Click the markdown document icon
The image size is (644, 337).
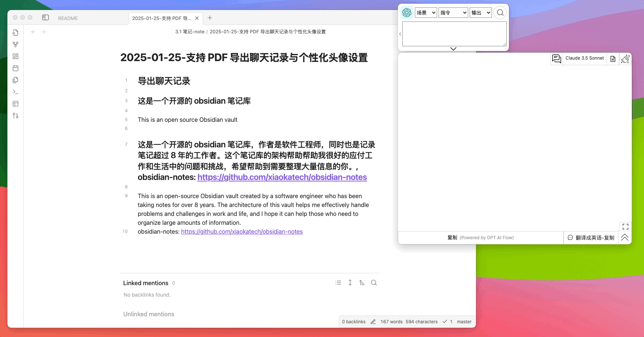tap(613, 59)
